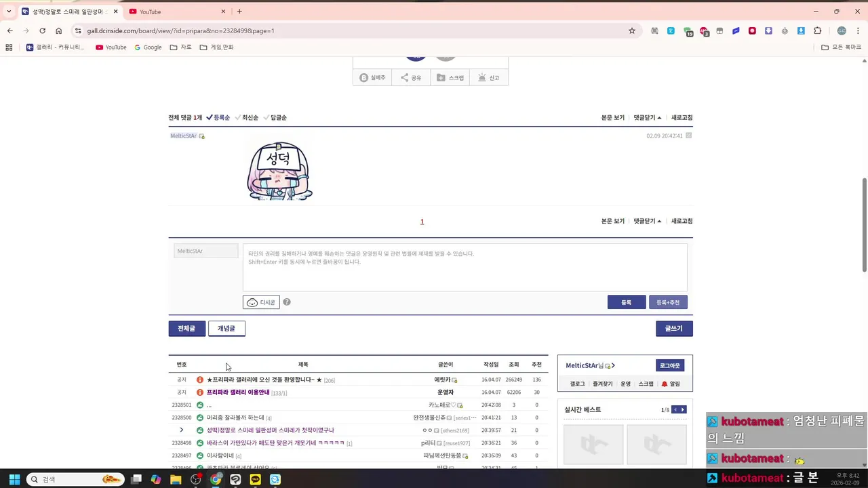Image resolution: width=868 pixels, height=488 pixels.
Task: Click the 스크랩 scrap button
Action: [x=450, y=78]
